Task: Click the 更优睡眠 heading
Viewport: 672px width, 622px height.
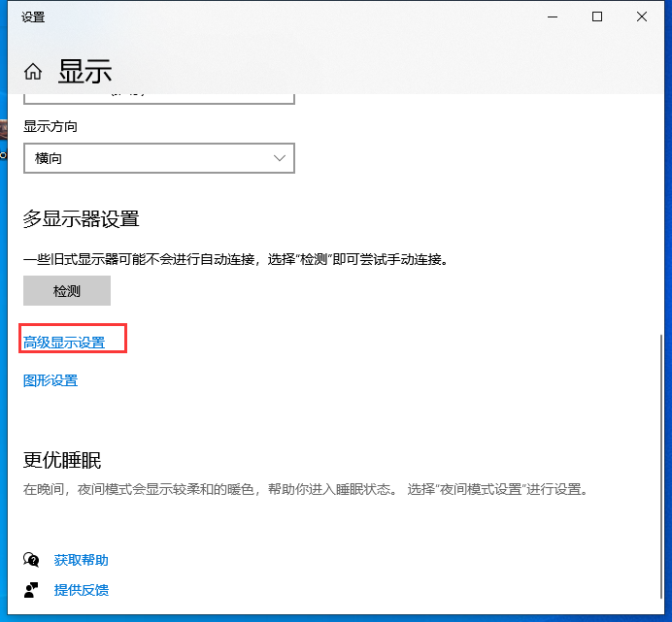Action: 62,461
